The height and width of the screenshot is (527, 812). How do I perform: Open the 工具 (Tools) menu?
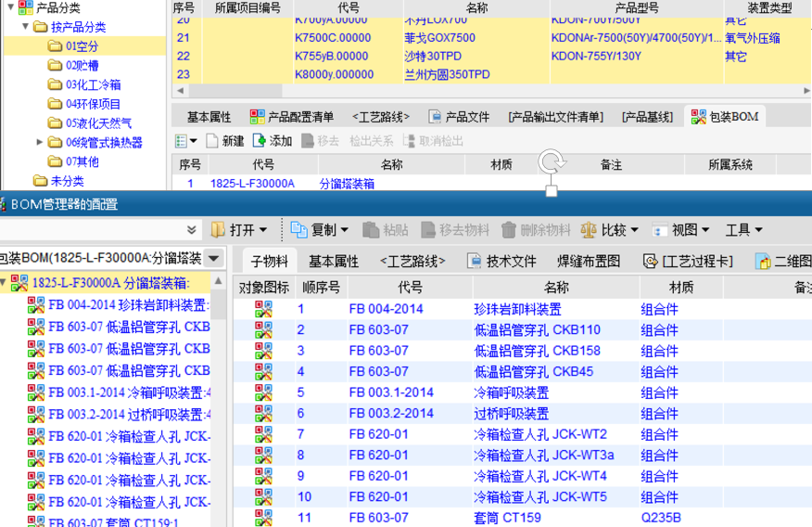[743, 229]
